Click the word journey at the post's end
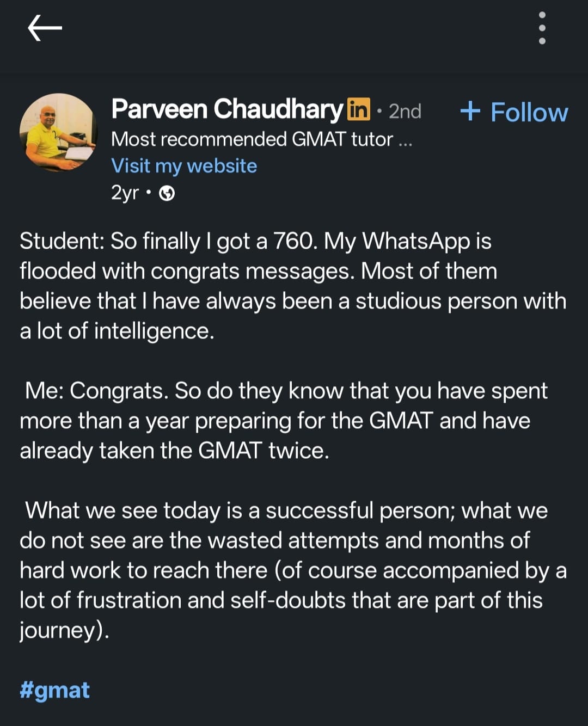The width and height of the screenshot is (588, 726). coord(60,630)
